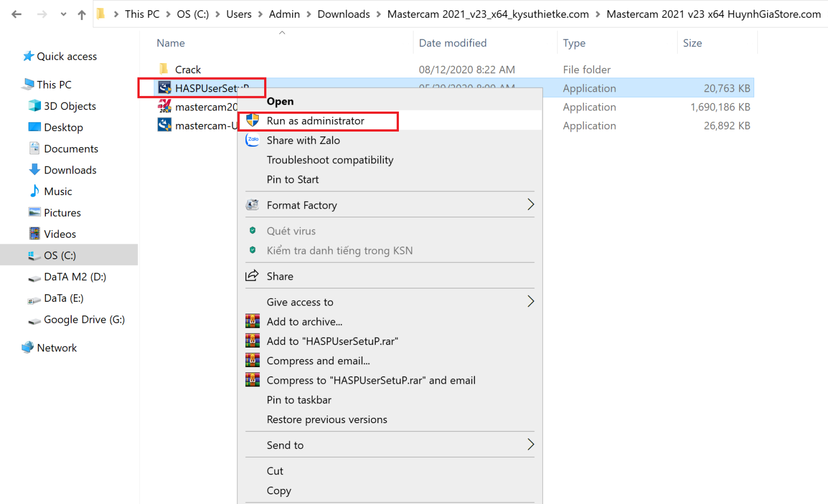Sort files by Date modified column
The image size is (828, 504).
(x=453, y=43)
